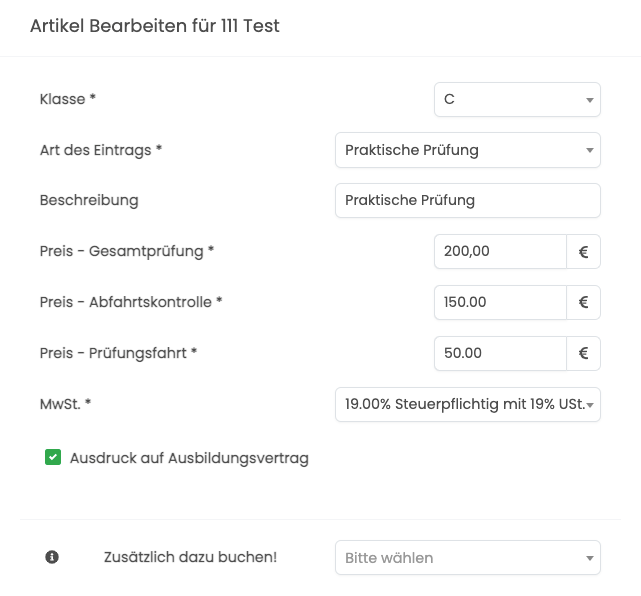Viewport: 641px width, 596px height.
Task: Focus the Preis Prüfungsfahrt field with 50.00
Action: 500,354
